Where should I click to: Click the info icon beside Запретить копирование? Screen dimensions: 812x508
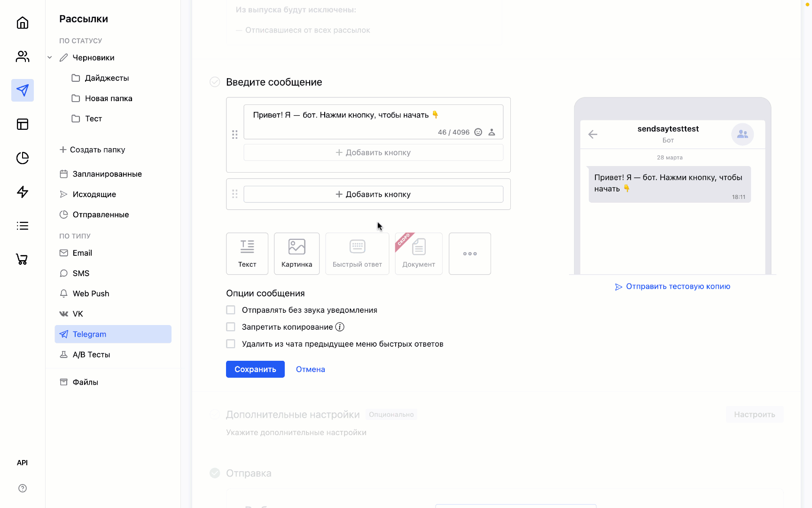coord(340,327)
